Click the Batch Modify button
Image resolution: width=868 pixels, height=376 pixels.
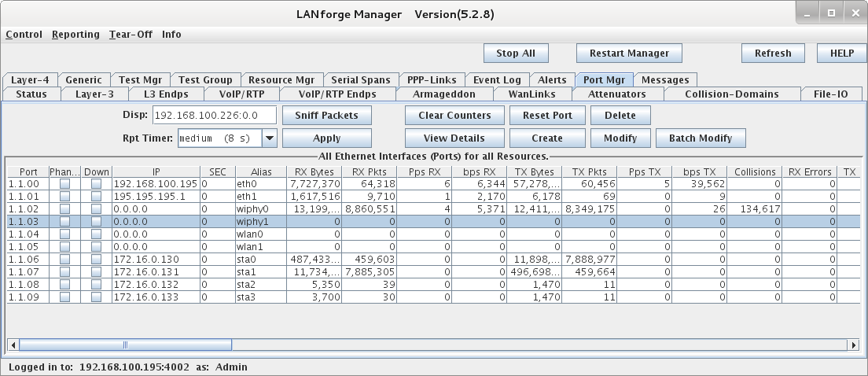tap(701, 138)
